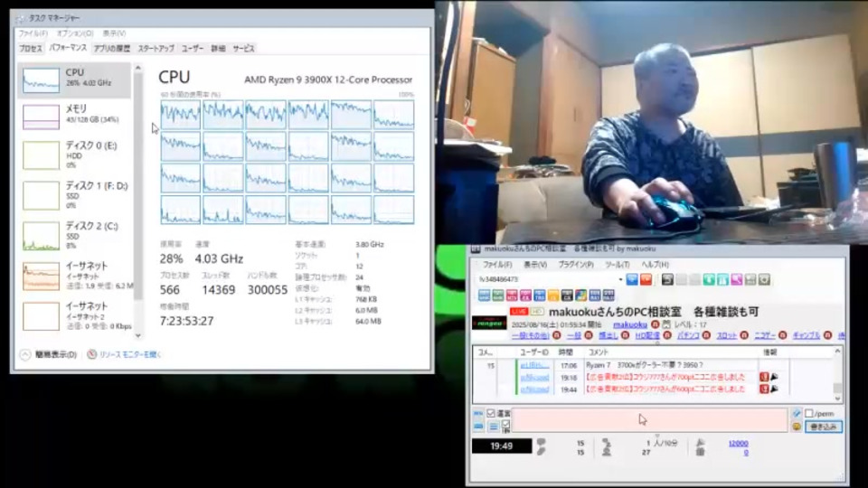This screenshot has width=868, height=488.
Task: Open リソース モニターを開く link
Action: [x=129, y=354]
